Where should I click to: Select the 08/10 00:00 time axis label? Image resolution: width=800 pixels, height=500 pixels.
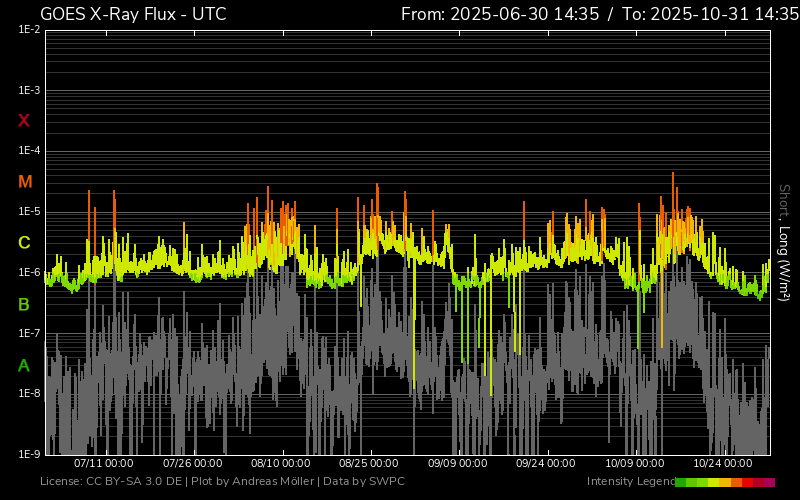pyautogui.click(x=281, y=464)
